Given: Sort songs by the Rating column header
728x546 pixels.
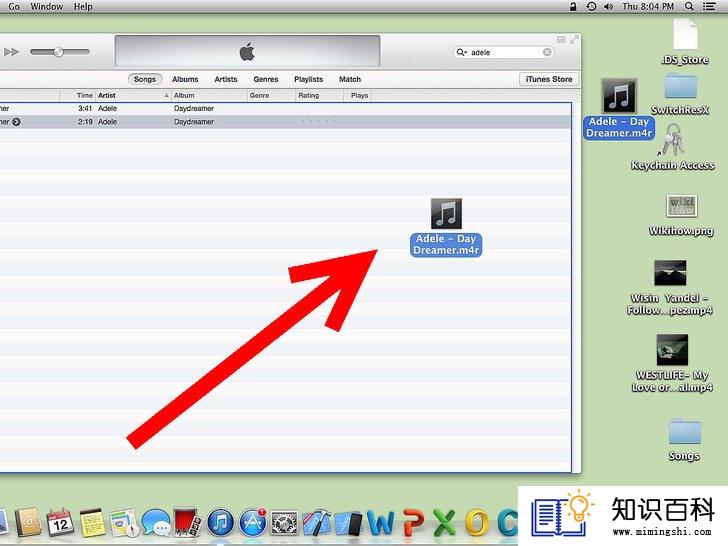Looking at the screenshot, I should pyautogui.click(x=320, y=95).
